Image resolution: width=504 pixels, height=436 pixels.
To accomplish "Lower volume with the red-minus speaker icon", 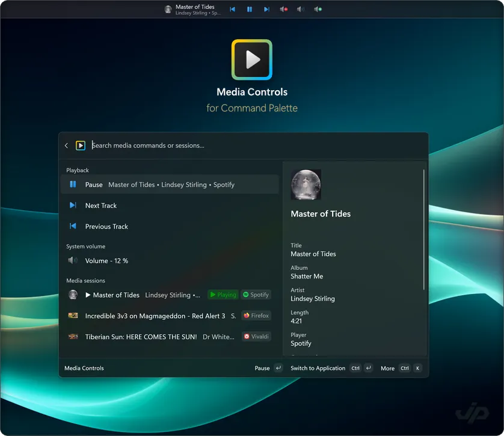I will (283, 9).
